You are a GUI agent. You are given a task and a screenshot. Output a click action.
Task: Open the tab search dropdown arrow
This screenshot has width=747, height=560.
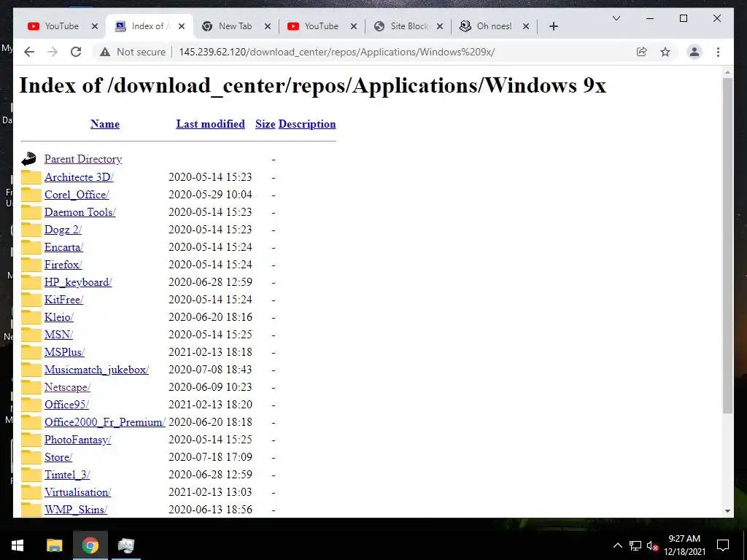coord(616,18)
